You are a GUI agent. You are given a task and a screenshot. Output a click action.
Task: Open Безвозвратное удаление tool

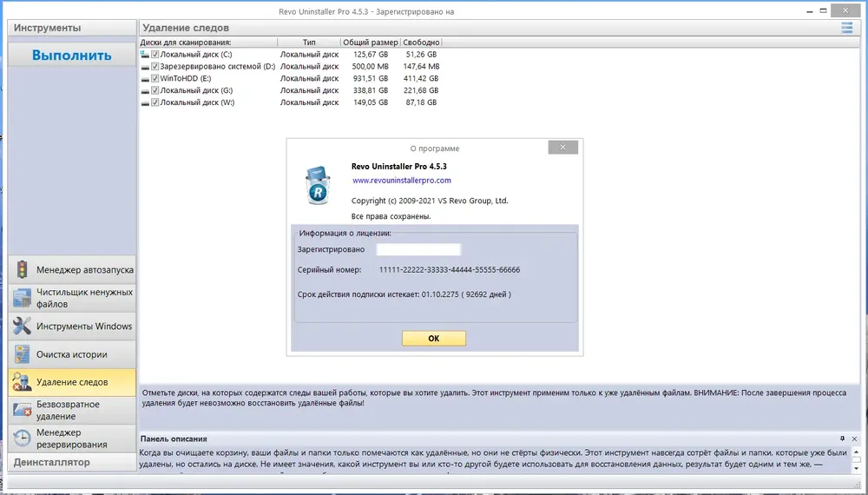click(72, 410)
